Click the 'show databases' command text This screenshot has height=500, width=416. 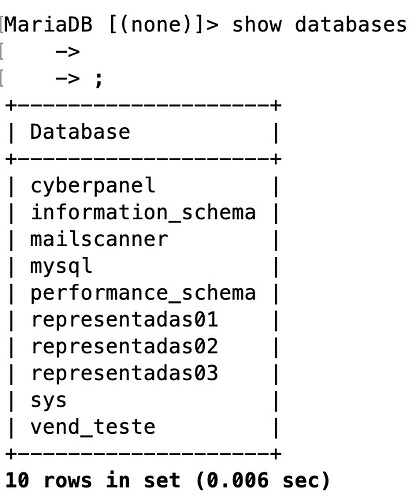pyautogui.click(x=319, y=25)
